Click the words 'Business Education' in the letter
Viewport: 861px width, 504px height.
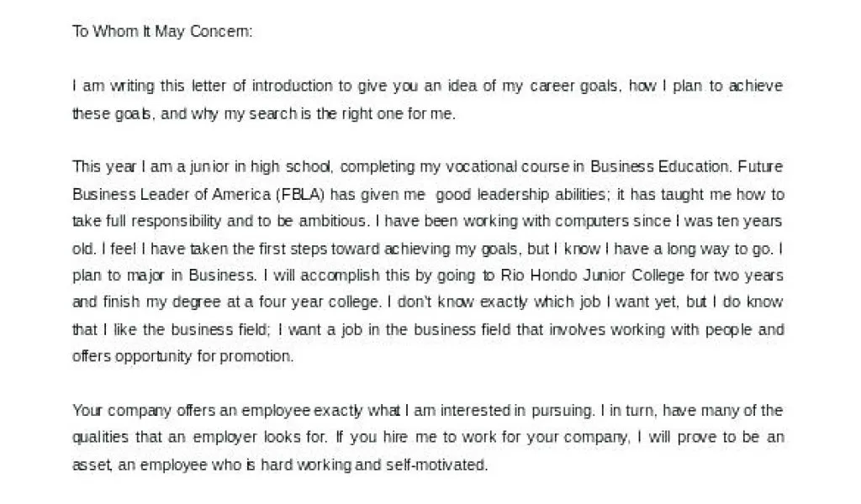659,166
